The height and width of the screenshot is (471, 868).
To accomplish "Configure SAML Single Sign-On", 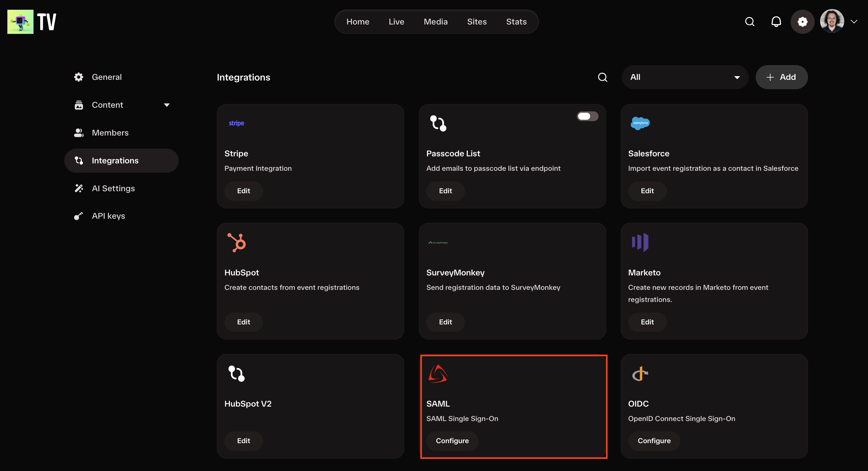I will tap(452, 441).
